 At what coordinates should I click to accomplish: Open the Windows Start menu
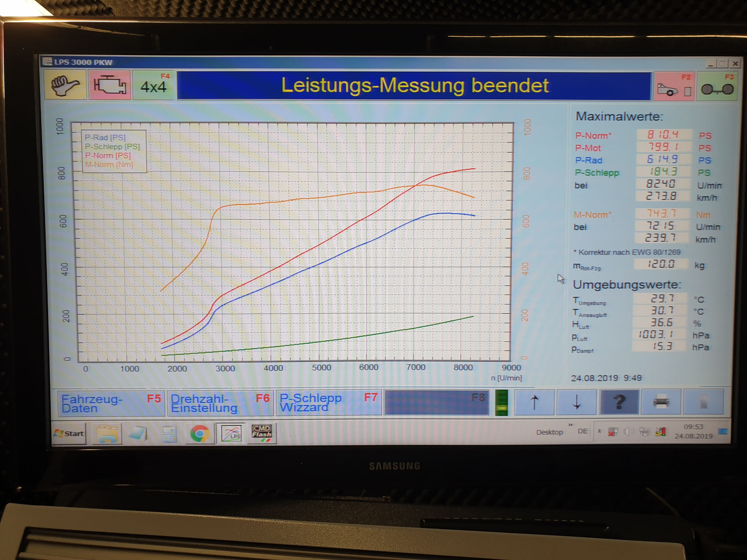(69, 433)
